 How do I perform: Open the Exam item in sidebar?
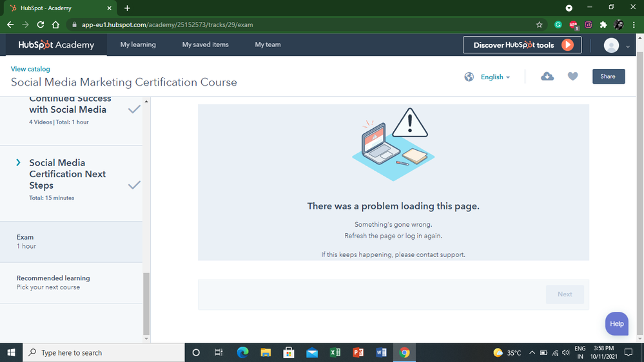[x=71, y=242]
